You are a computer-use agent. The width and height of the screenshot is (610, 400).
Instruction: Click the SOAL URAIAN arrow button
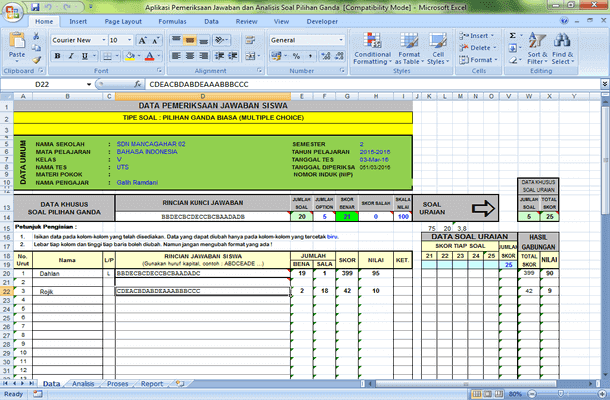(483, 209)
